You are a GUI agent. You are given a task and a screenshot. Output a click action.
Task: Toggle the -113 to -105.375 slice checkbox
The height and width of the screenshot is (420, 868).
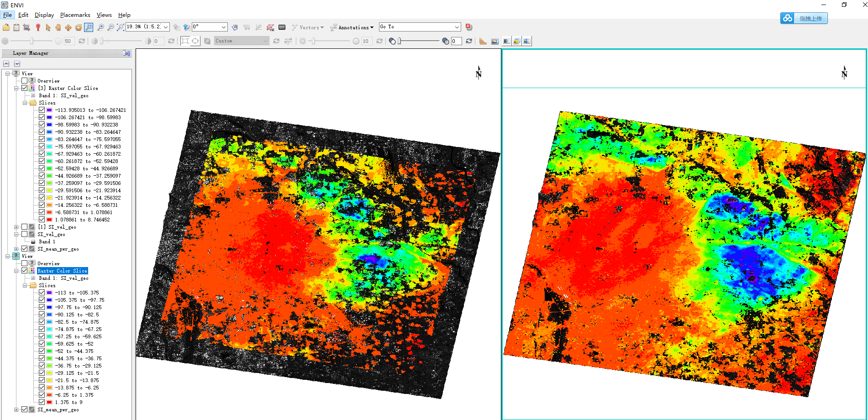42,293
